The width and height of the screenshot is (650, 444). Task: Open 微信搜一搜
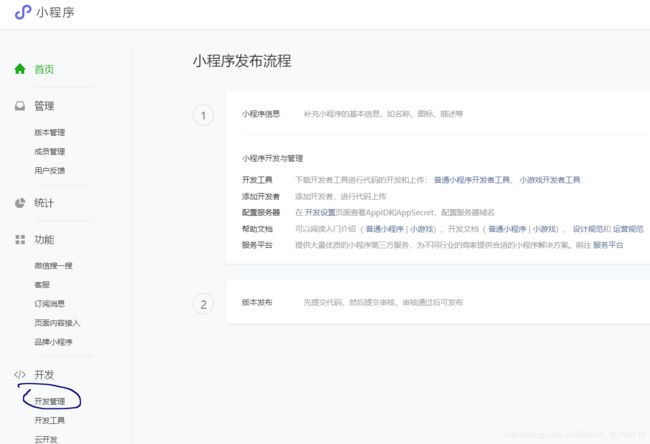coord(53,266)
